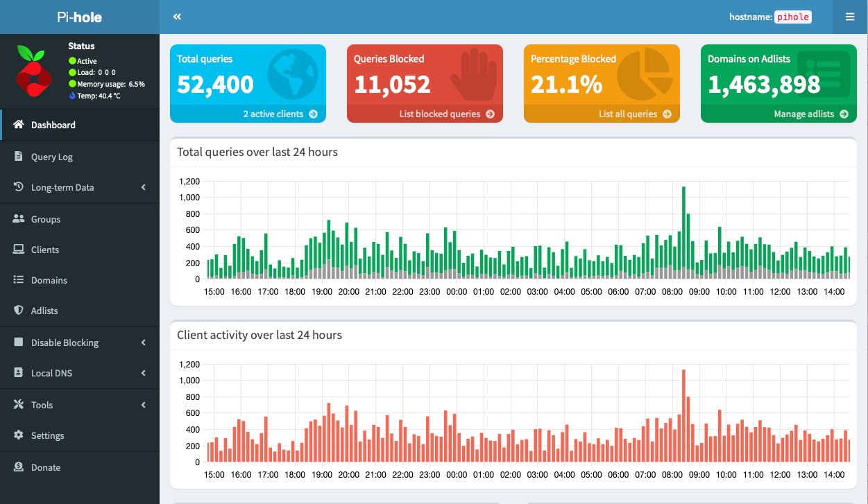The height and width of the screenshot is (504, 868).
Task: Open the hamburger menu at top right
Action: point(849,17)
